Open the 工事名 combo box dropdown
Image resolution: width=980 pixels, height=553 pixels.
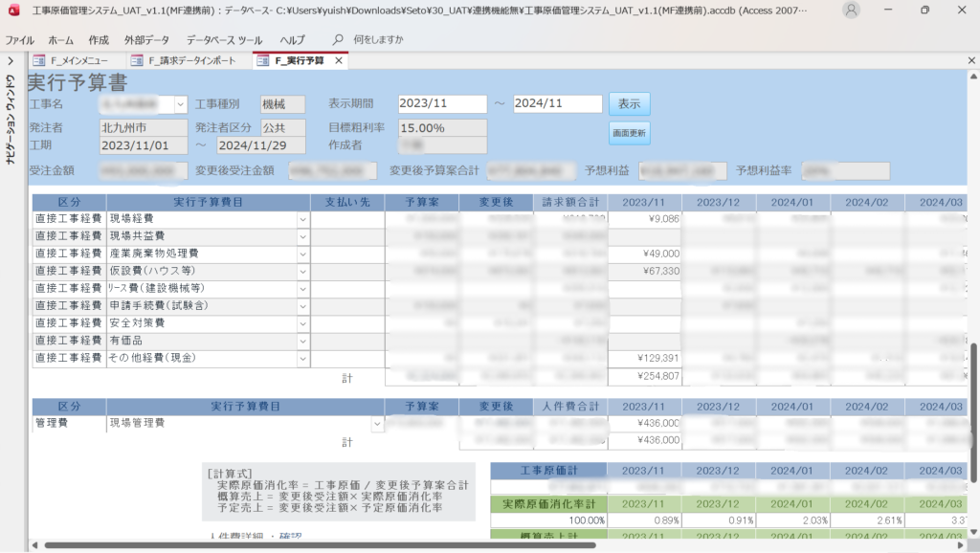coord(181,104)
